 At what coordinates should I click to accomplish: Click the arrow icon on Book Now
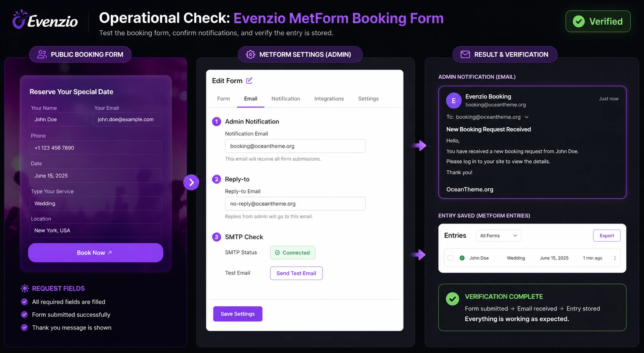(x=110, y=253)
